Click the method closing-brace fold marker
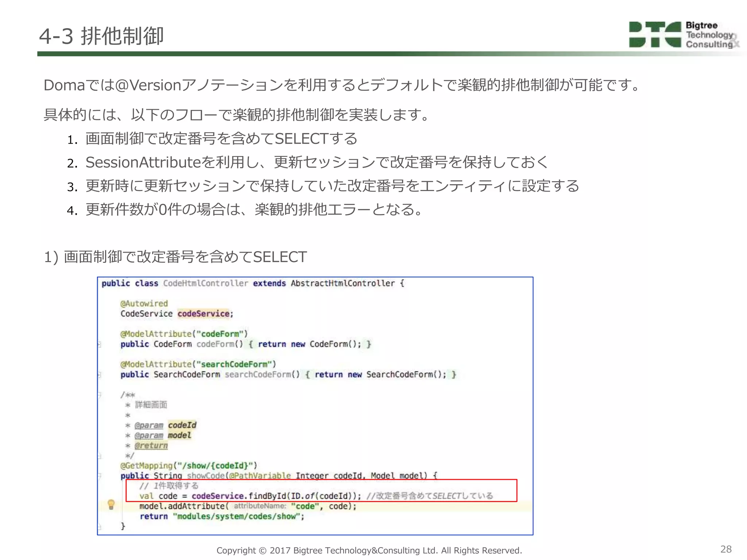The height and width of the screenshot is (560, 747). click(x=99, y=526)
